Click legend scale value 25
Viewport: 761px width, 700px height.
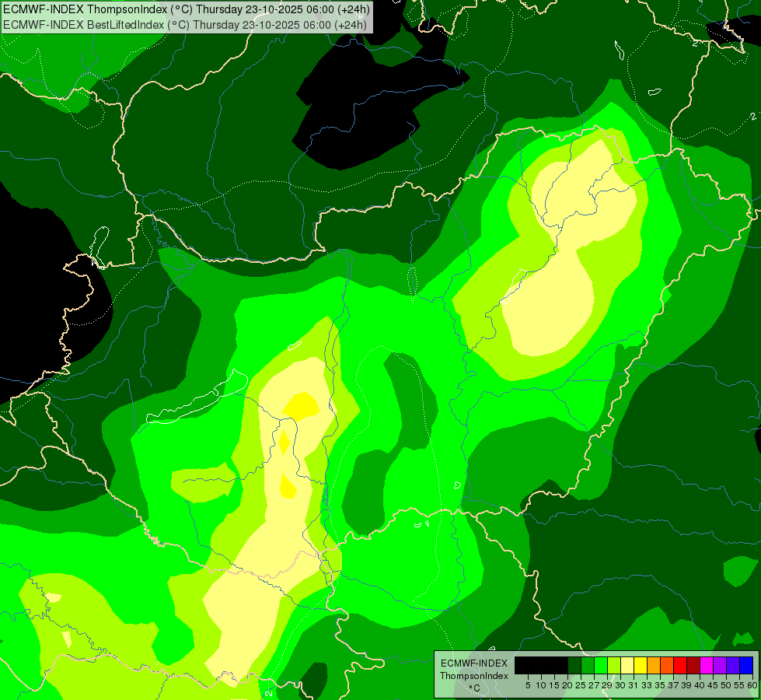pyautogui.click(x=581, y=685)
